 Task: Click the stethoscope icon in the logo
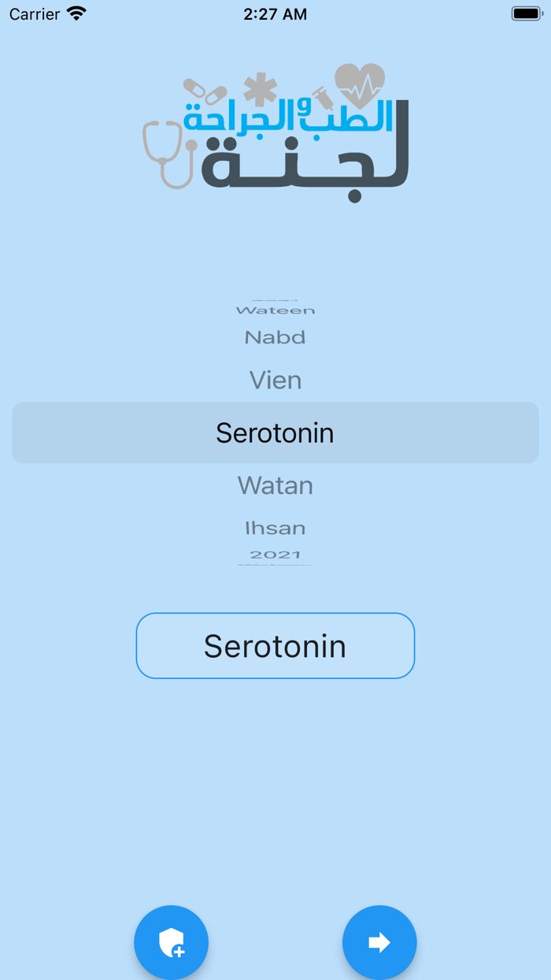(x=168, y=154)
